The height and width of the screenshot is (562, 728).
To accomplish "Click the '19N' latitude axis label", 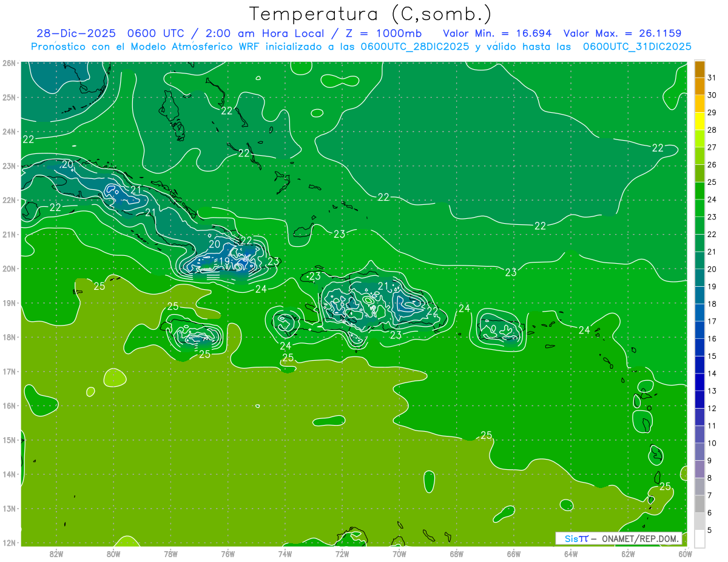I will coord(8,303).
